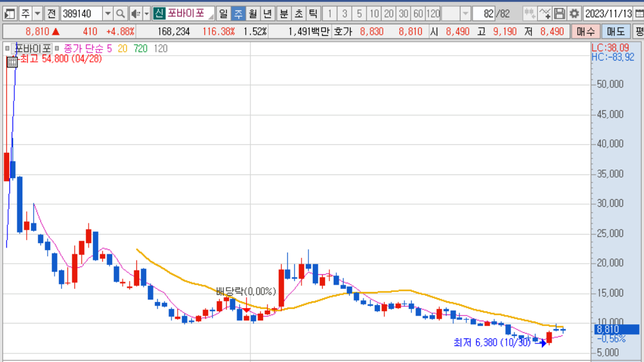Screen dimensions: 644x362
Task: Select the weekly 주 chart
Action: pyautogui.click(x=238, y=14)
